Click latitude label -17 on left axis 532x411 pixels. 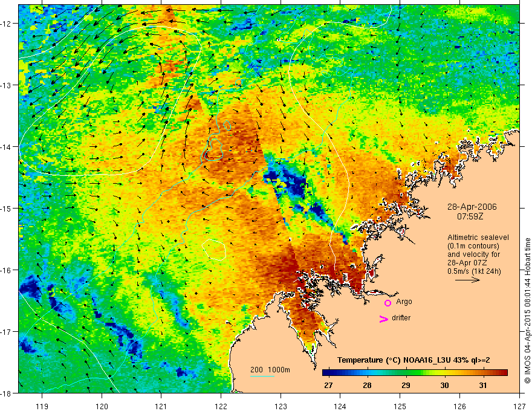[7, 331]
